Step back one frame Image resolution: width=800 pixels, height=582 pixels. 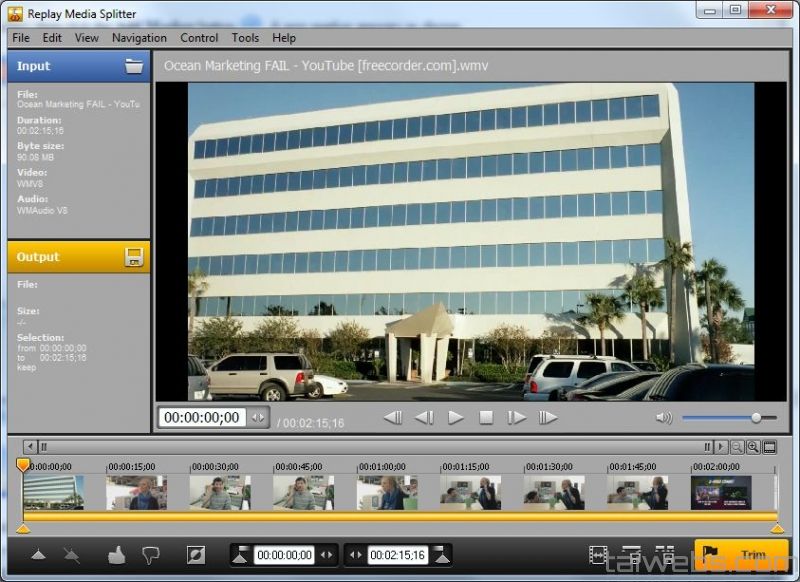[424, 418]
